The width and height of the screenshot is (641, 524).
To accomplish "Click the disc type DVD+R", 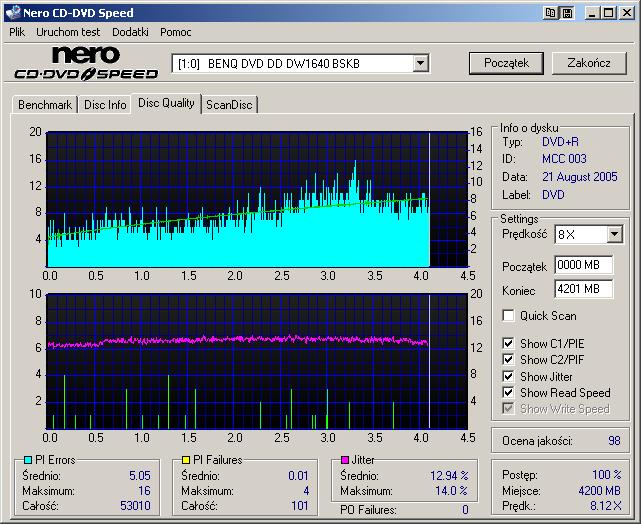I will click(560, 142).
